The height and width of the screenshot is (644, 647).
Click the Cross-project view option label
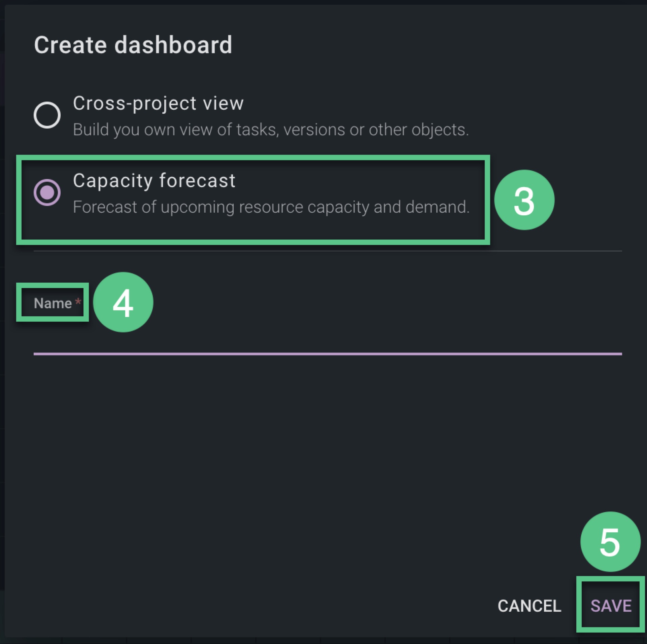point(158,103)
